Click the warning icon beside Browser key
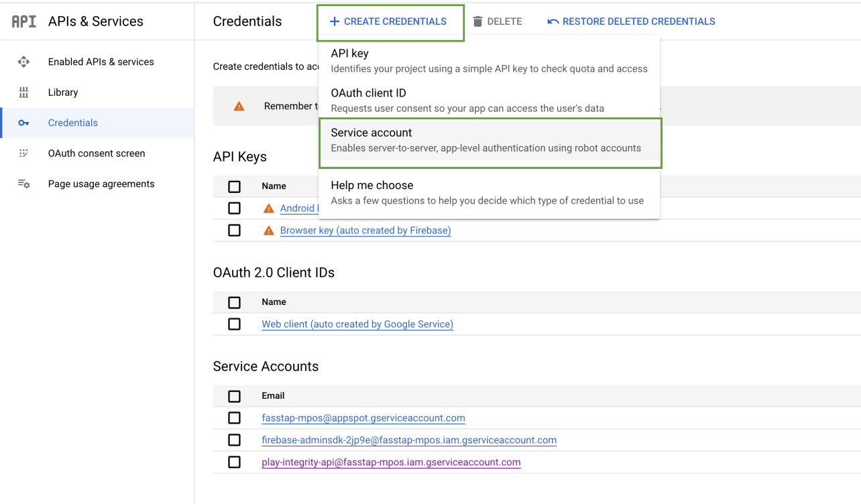This screenshot has width=861, height=504. tap(269, 231)
